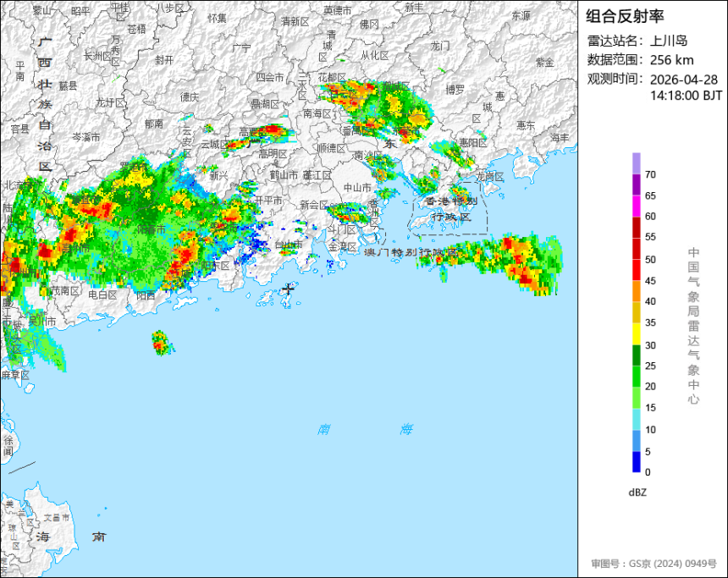Click the 新会区 map label
The image size is (728, 578).
tap(314, 204)
